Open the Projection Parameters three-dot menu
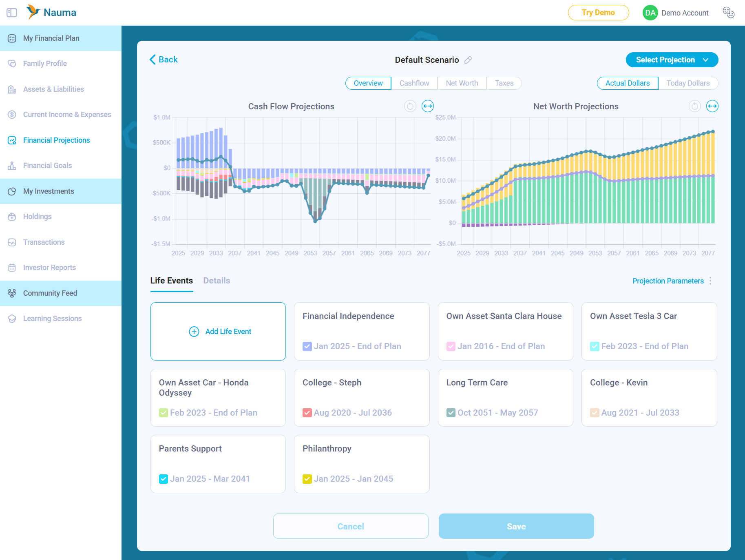The height and width of the screenshot is (560, 745). (710, 281)
